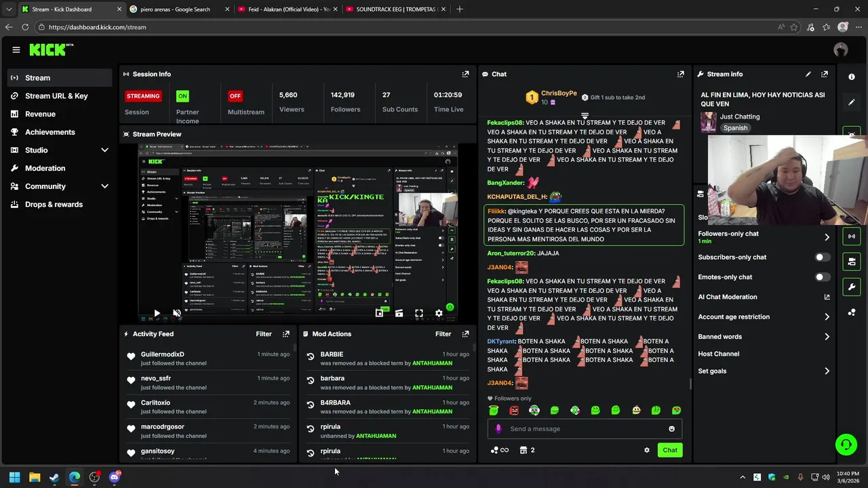Pop out the Chat panel
The image size is (868, 488).
click(681, 74)
